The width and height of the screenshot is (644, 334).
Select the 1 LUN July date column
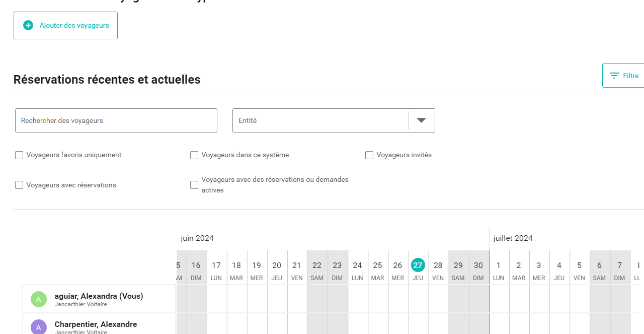click(499, 270)
